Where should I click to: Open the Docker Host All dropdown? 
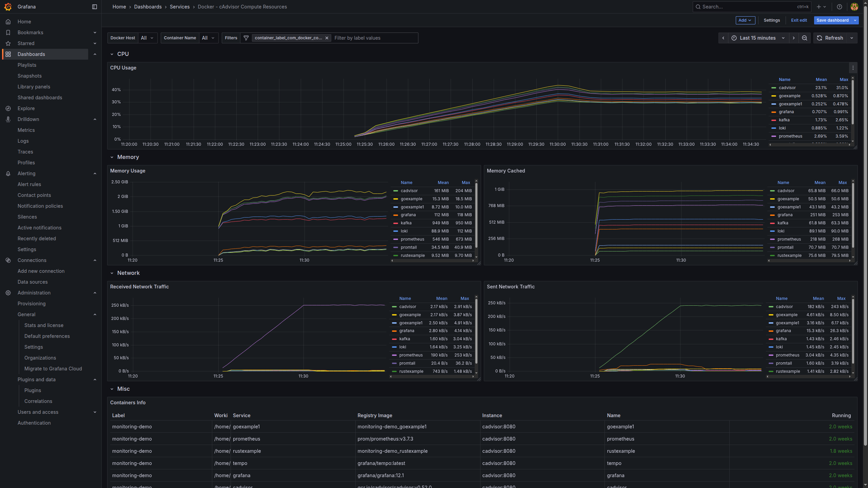click(147, 38)
